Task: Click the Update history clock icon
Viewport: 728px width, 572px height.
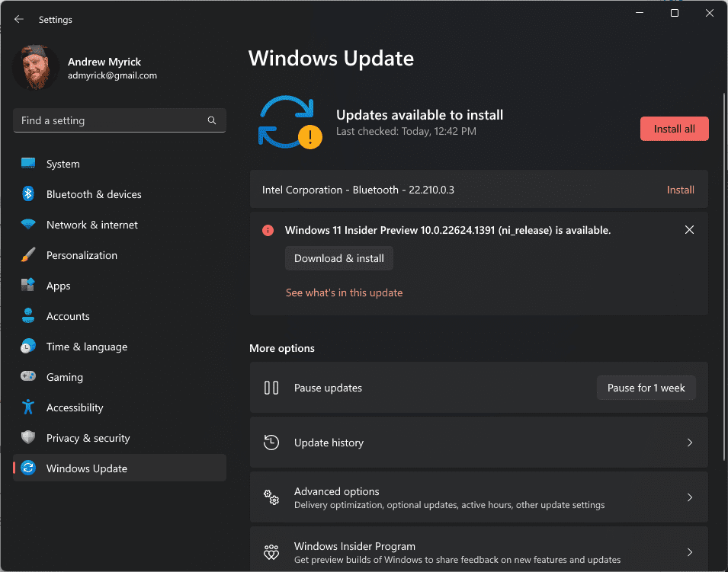Action: tap(271, 443)
